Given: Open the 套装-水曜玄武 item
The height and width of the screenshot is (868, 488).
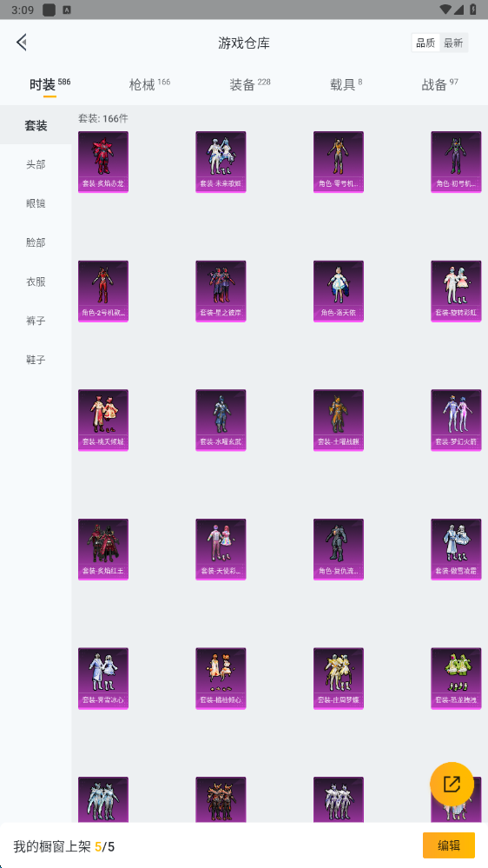Looking at the screenshot, I should pyautogui.click(x=221, y=421).
